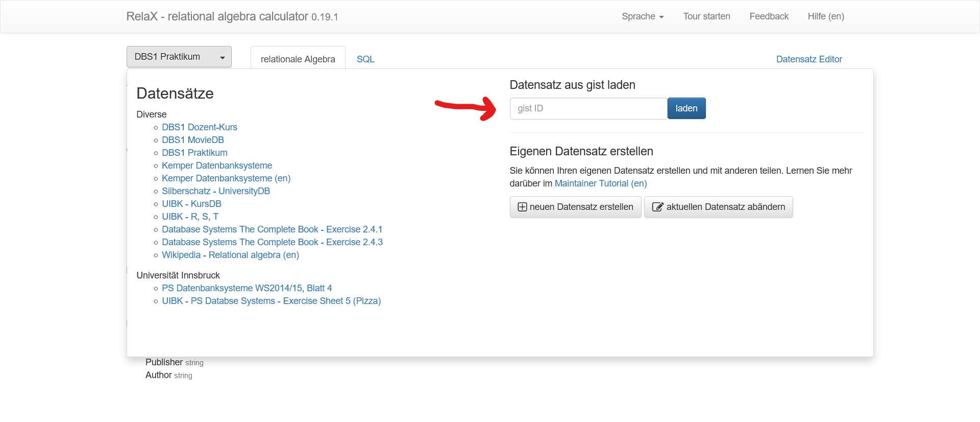Open the Maintainer Tutorial (en) link
The image size is (980, 422).
point(601,183)
